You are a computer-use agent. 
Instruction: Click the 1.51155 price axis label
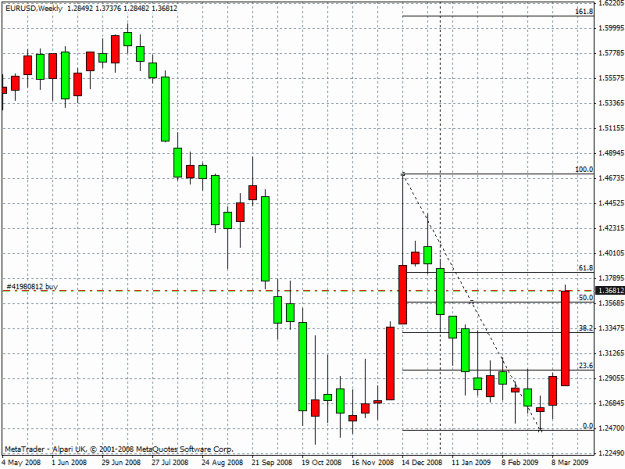(x=611, y=128)
